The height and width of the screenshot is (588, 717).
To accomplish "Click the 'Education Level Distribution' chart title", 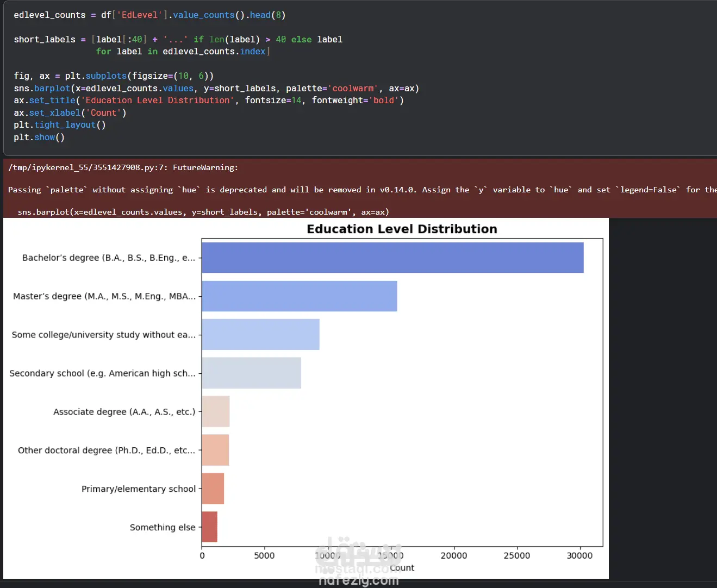I will click(x=402, y=229).
